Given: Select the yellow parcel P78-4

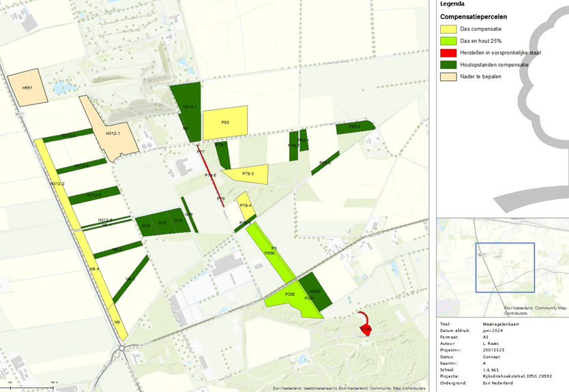Looking at the screenshot, I should tap(246, 206).
